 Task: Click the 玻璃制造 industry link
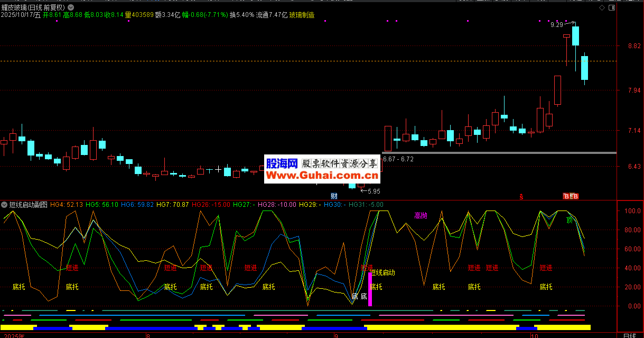(302, 15)
